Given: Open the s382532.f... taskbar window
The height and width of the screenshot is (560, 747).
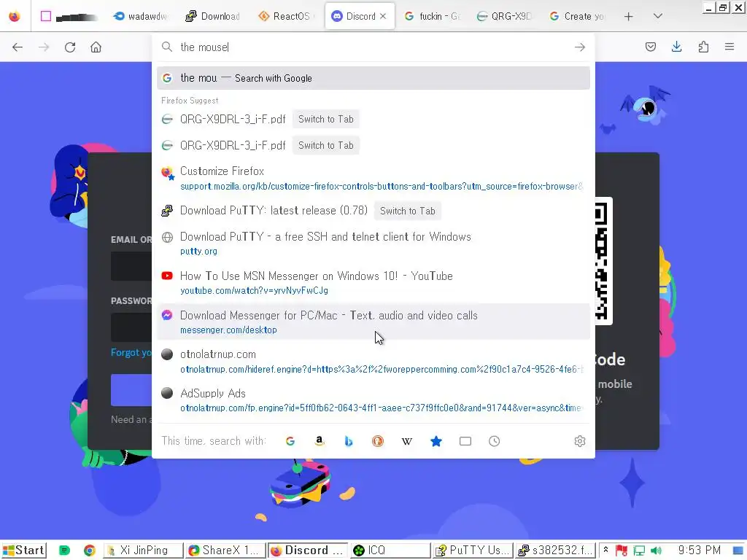Looking at the screenshot, I should click(555, 551).
